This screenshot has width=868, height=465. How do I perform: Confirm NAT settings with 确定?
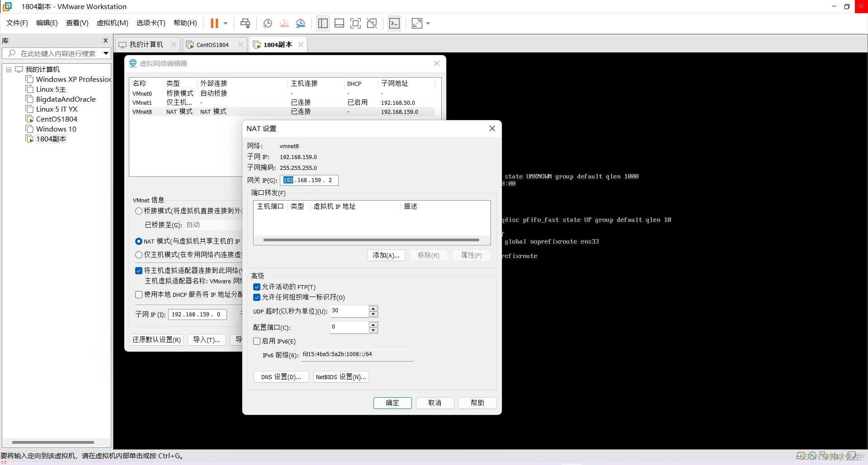(x=392, y=403)
